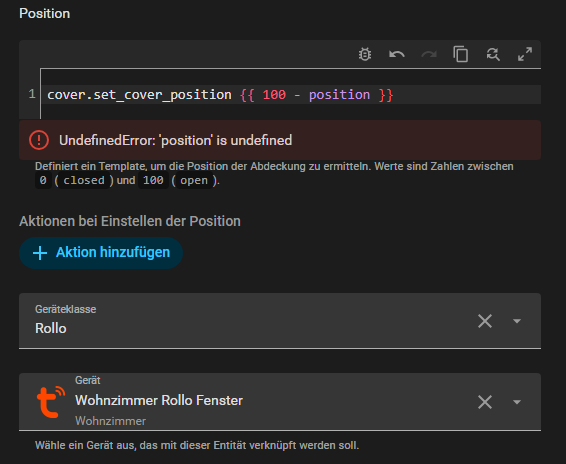Clear the Wohnzimmer Rollo Fenster device
Image resolution: width=566 pixels, height=464 pixels.
coord(485,402)
